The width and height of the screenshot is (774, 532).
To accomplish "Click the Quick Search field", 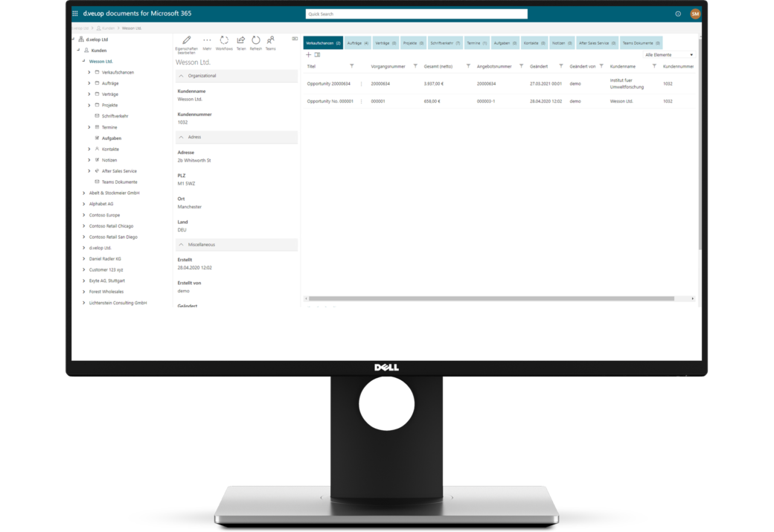I will (x=416, y=14).
